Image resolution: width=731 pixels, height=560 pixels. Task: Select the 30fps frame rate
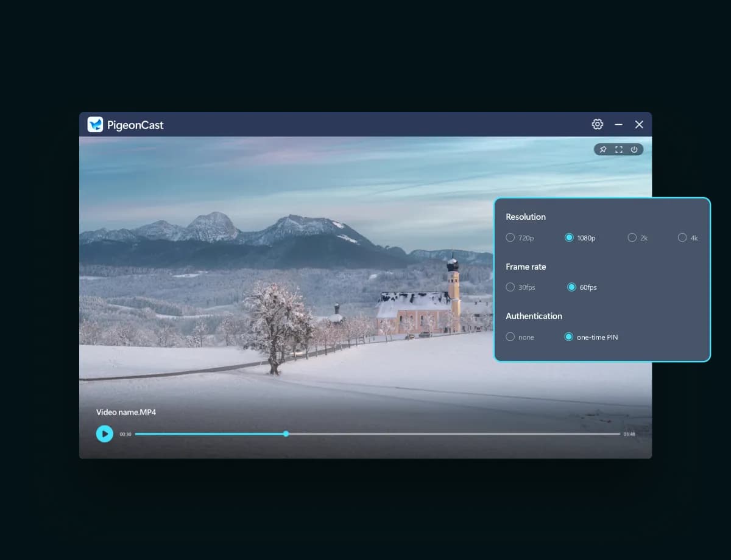pos(510,287)
